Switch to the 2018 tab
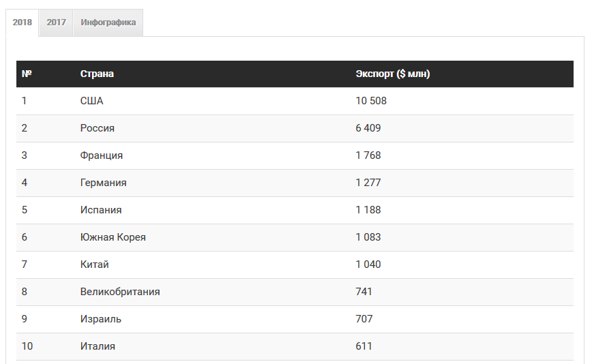The height and width of the screenshot is (364, 592). [23, 22]
